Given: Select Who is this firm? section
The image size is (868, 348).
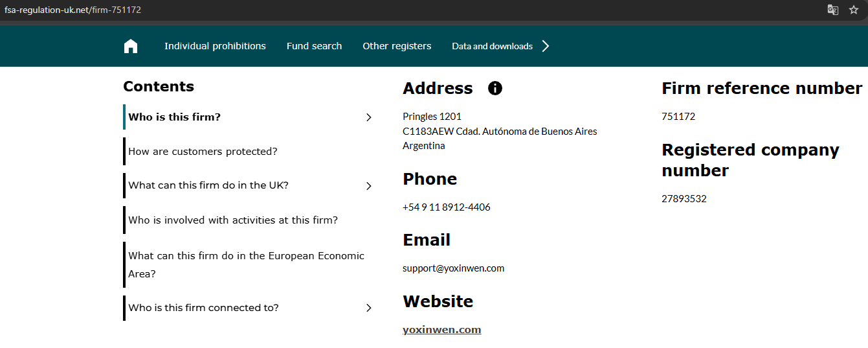Looking at the screenshot, I should coord(175,117).
